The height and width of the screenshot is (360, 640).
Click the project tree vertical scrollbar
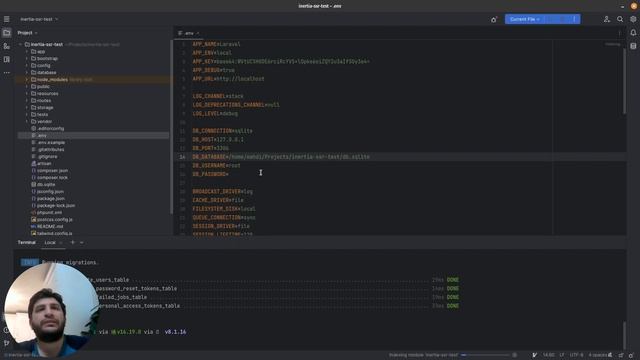pos(171,127)
